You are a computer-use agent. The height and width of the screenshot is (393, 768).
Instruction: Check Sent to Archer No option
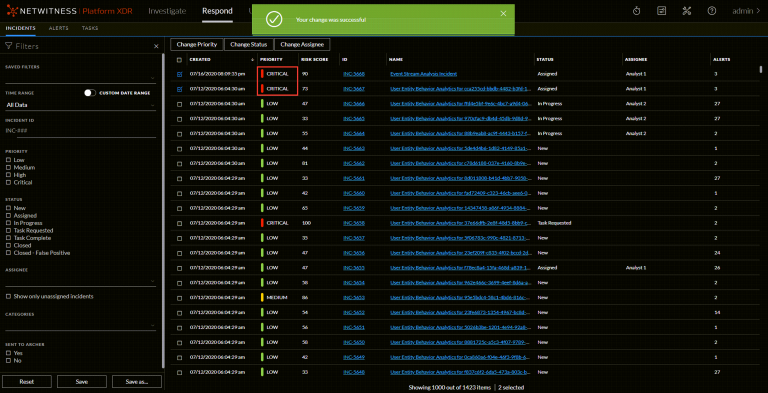click(x=8, y=360)
